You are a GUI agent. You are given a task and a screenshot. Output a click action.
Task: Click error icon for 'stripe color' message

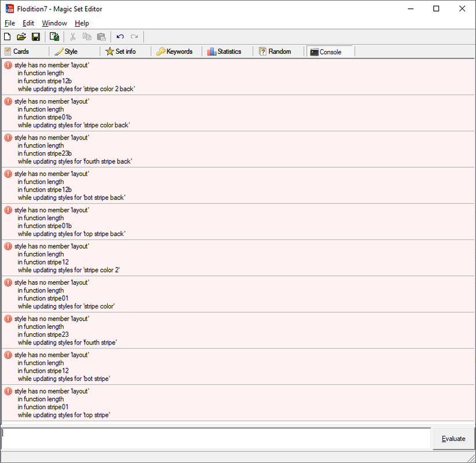[x=8, y=282]
